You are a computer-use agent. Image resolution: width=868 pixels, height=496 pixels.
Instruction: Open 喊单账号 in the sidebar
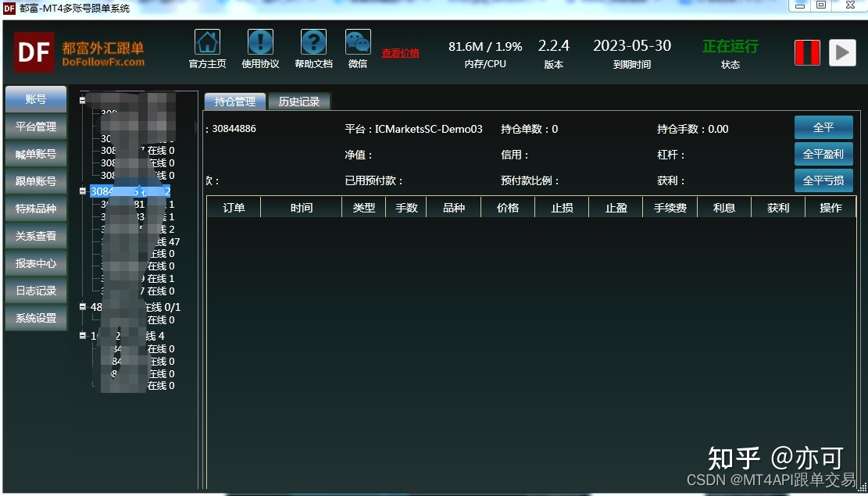pyautogui.click(x=36, y=155)
